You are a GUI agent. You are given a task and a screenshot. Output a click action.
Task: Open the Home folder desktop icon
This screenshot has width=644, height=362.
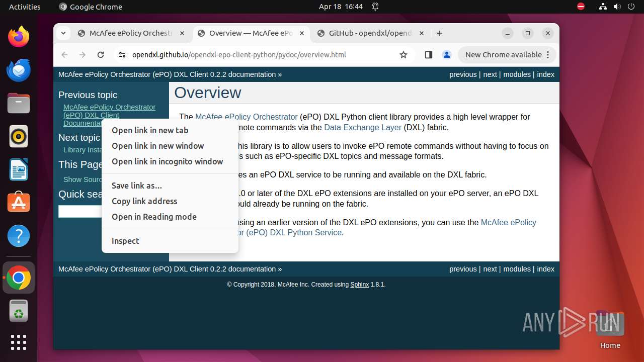point(610,330)
